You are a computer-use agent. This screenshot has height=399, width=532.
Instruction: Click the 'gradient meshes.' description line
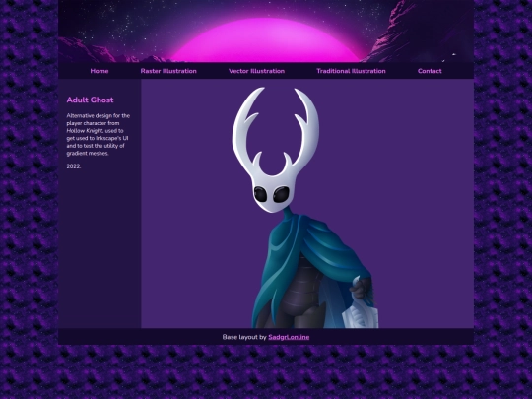tap(88, 154)
